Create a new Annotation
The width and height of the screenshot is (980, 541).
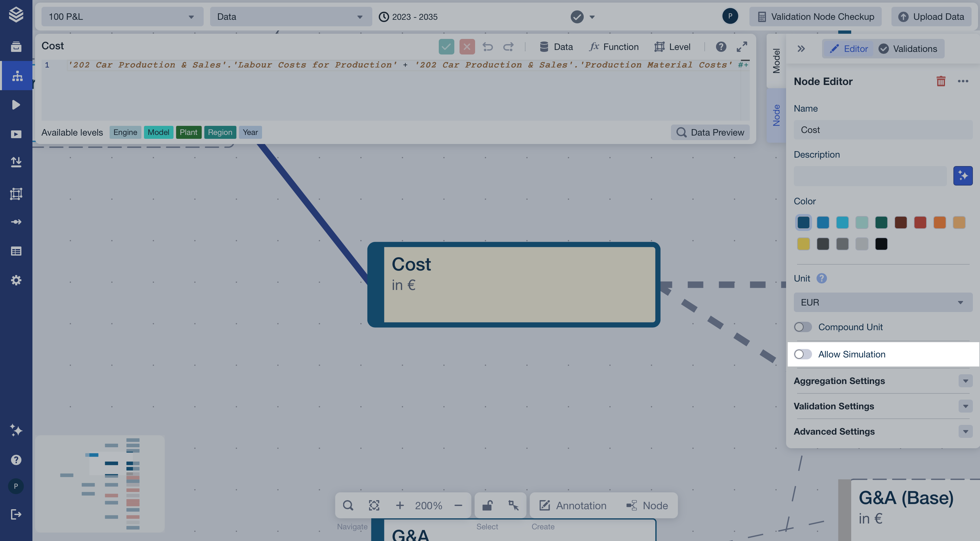pos(573,505)
